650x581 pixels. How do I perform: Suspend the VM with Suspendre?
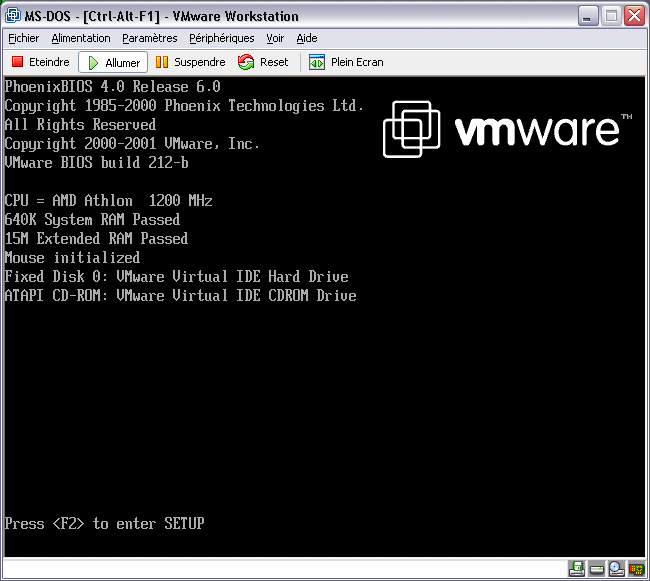[190, 62]
